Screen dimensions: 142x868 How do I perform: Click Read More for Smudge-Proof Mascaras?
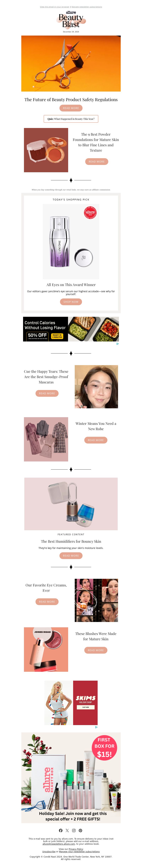click(x=47, y=393)
